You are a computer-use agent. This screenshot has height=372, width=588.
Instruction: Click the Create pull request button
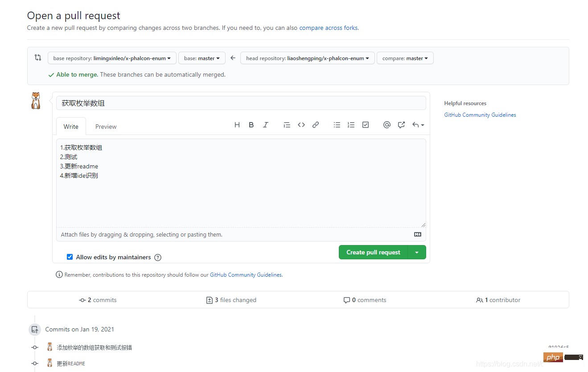point(374,252)
